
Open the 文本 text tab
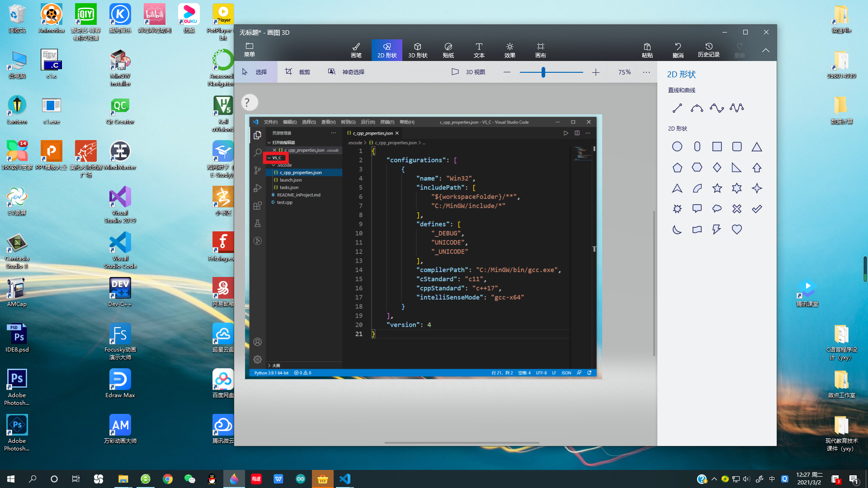(479, 50)
